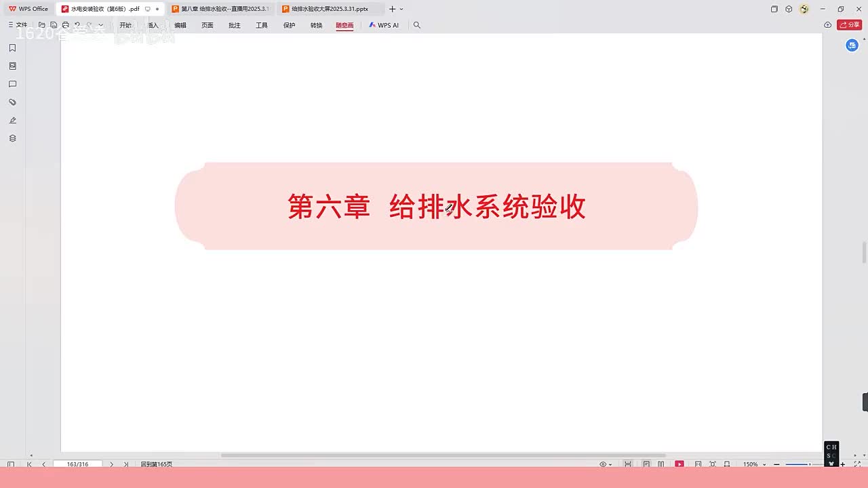868x488 pixels.
Task: Switch to the 转换 ribbon tab
Action: [316, 25]
